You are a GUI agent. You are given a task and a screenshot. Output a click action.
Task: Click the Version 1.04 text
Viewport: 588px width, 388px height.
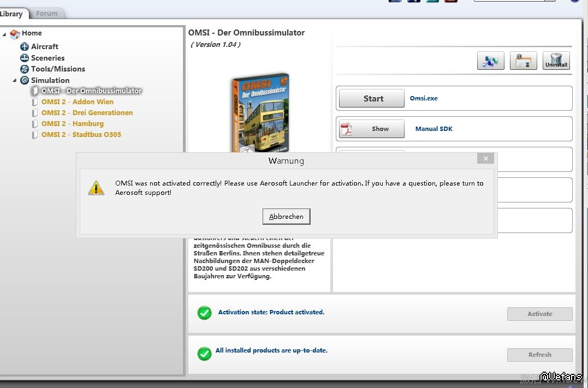pos(216,45)
